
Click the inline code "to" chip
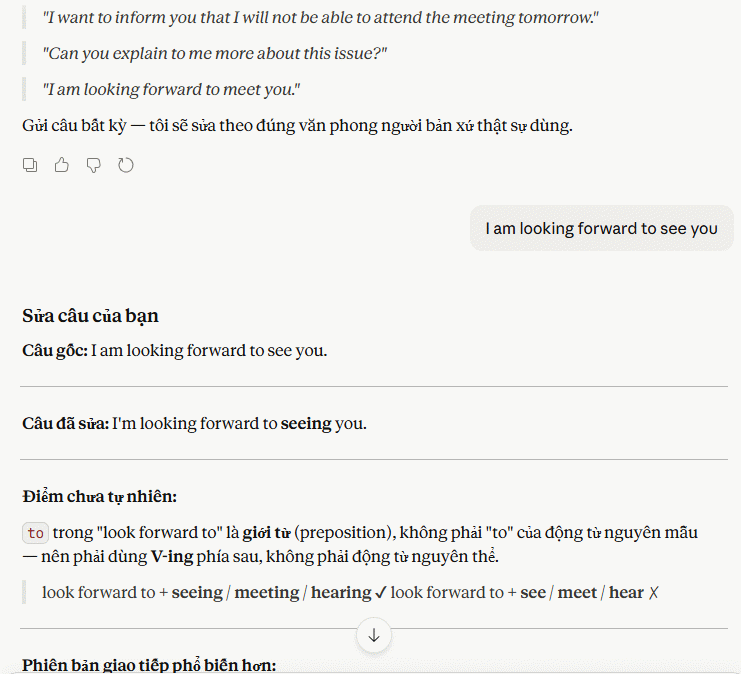click(x=35, y=533)
